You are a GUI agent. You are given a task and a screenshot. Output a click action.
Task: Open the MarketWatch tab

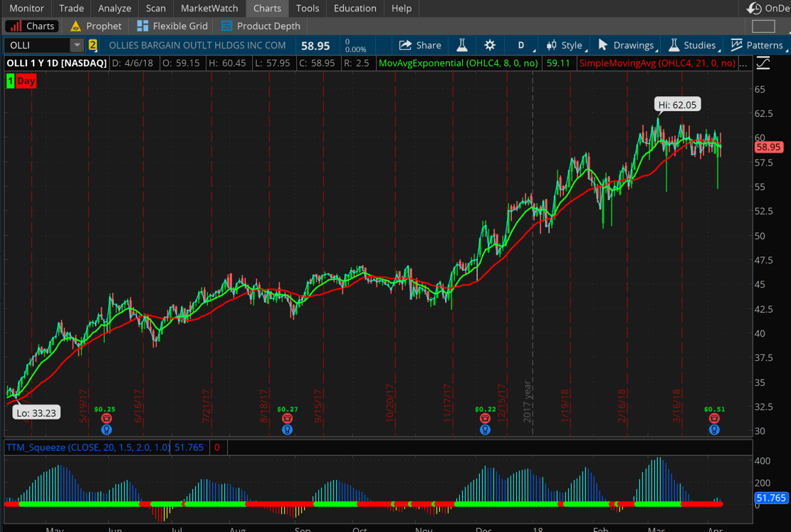click(209, 8)
